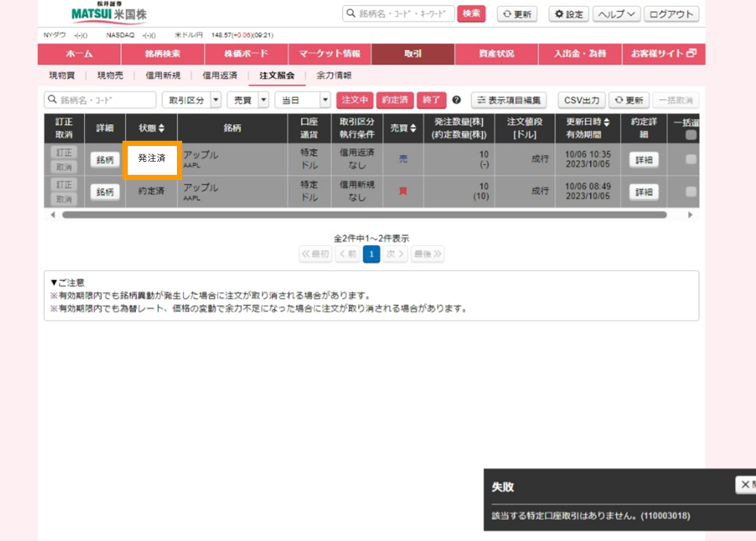The height and width of the screenshot is (541, 756).
Task: Select page 1 in pagination
Action: (371, 253)
